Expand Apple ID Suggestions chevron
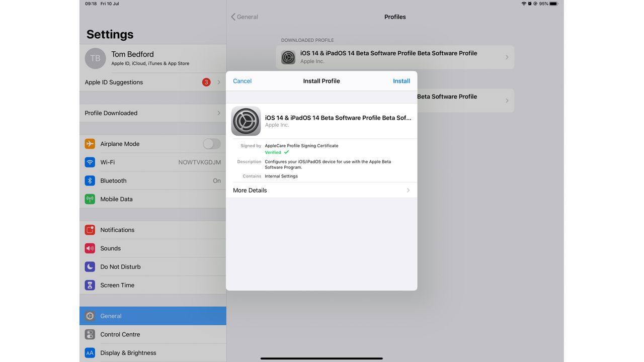Image resolution: width=644 pixels, height=362 pixels. coord(219,82)
